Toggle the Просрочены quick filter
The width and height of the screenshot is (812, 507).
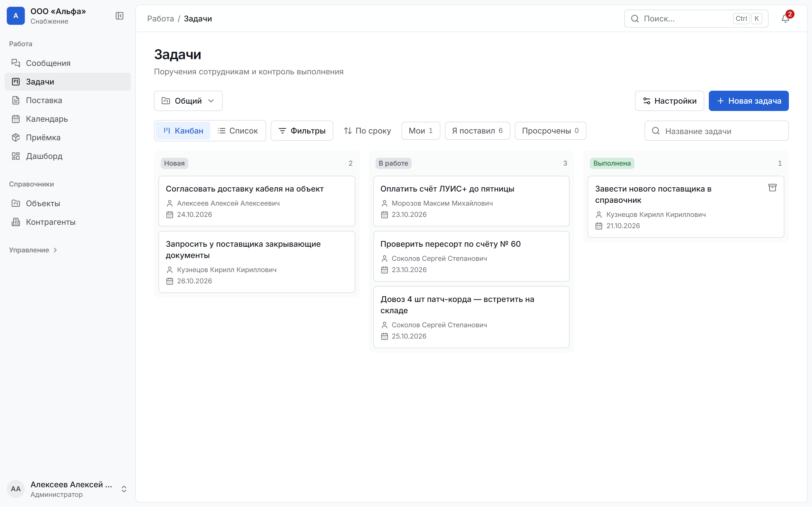[x=550, y=131]
